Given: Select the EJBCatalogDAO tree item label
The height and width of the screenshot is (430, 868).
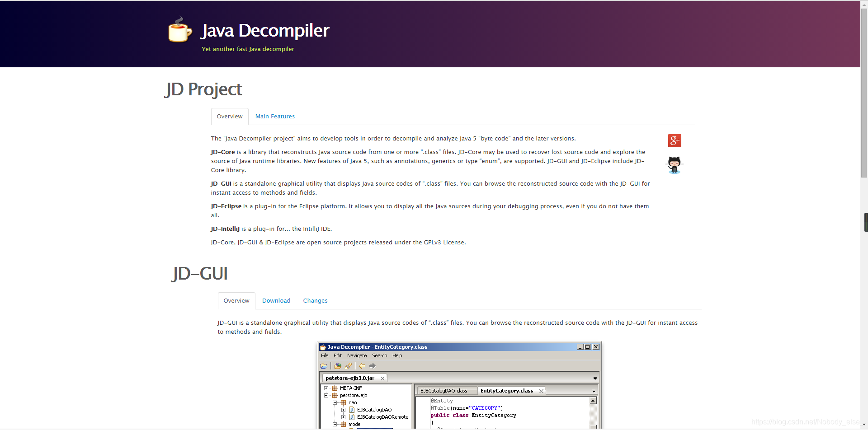Looking at the screenshot, I should tap(374, 410).
